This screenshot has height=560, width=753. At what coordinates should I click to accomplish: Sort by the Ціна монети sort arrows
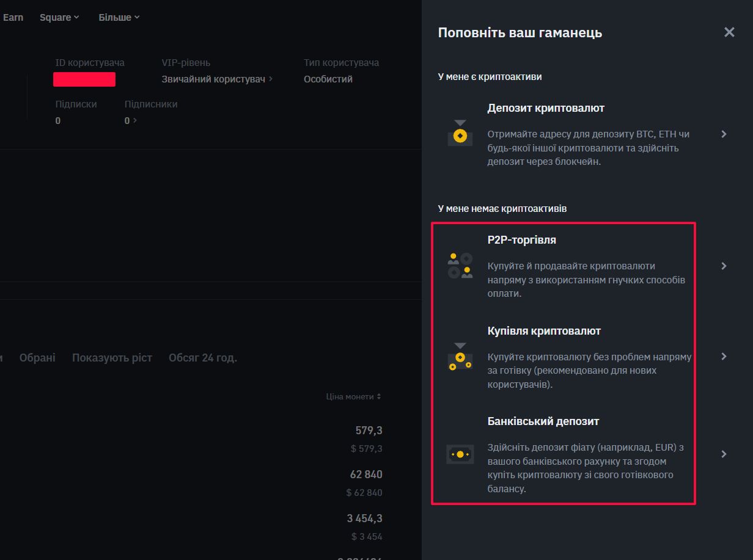379,396
